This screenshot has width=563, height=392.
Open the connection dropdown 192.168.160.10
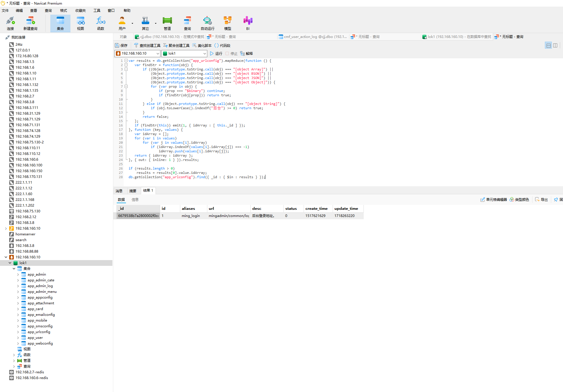(x=137, y=53)
